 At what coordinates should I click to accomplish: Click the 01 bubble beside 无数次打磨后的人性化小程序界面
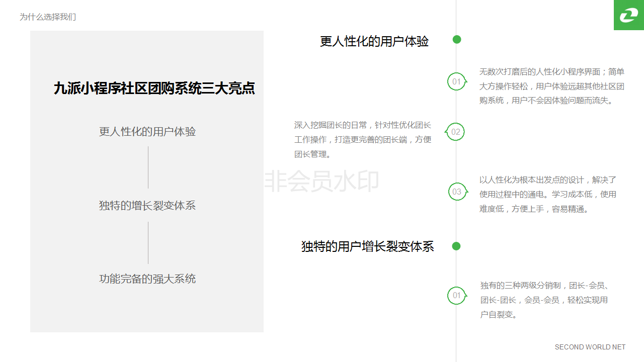[x=457, y=81]
